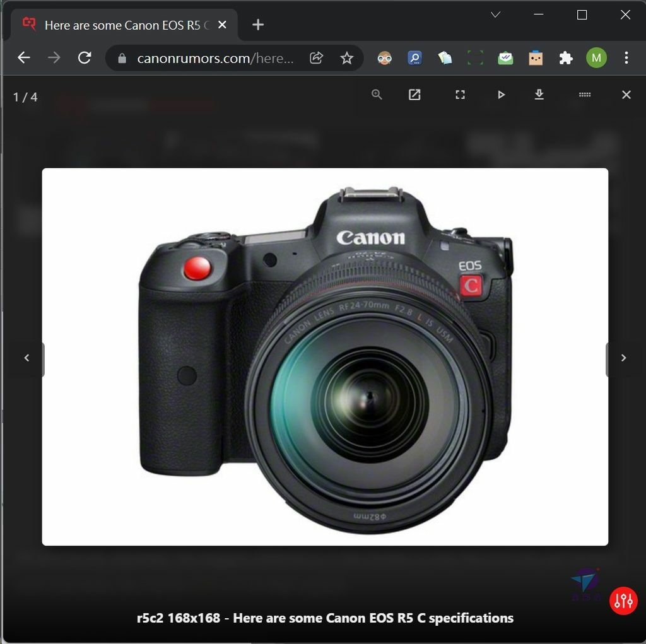Download the current image
This screenshot has height=644, width=646.
539,95
